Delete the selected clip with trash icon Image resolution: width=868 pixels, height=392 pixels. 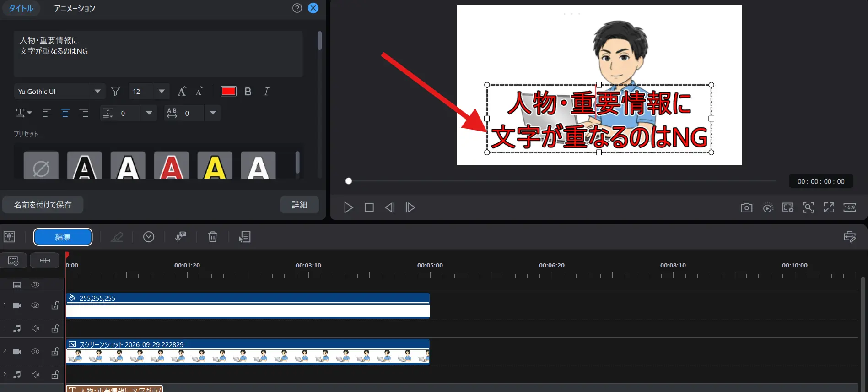pyautogui.click(x=213, y=237)
